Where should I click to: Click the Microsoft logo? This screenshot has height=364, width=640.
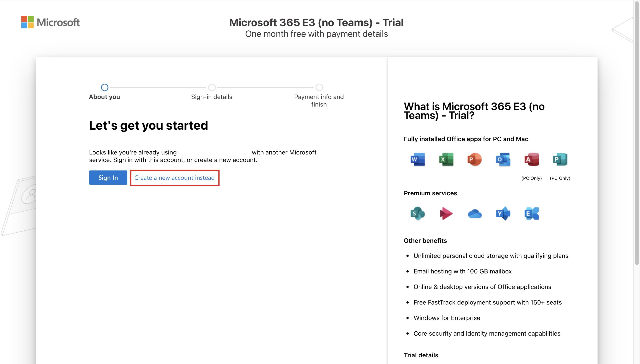pos(50,22)
